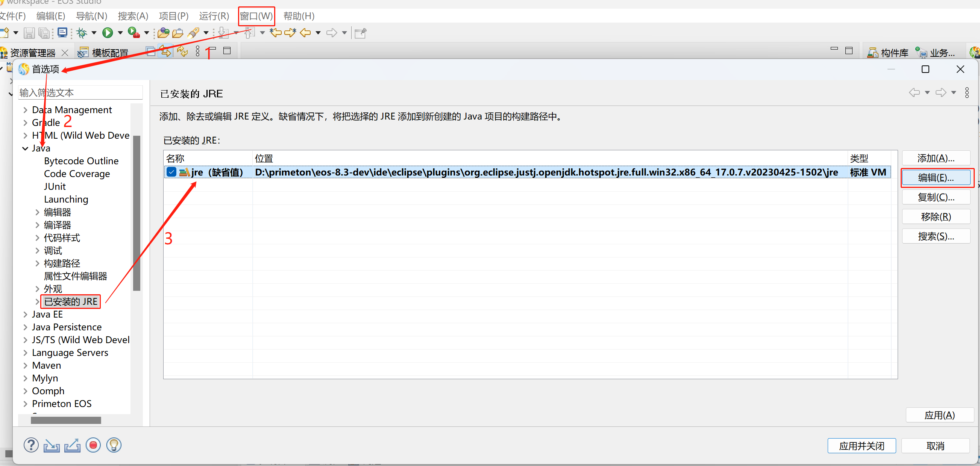Viewport: 980px width, 466px height.
Task: Click the light bulb tips icon
Action: click(x=114, y=445)
